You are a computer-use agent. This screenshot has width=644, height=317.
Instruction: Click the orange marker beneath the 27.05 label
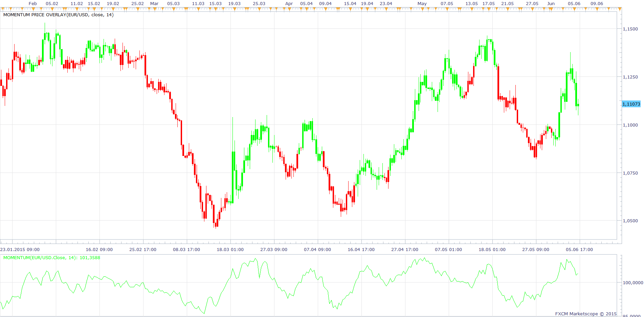pos(532,9)
